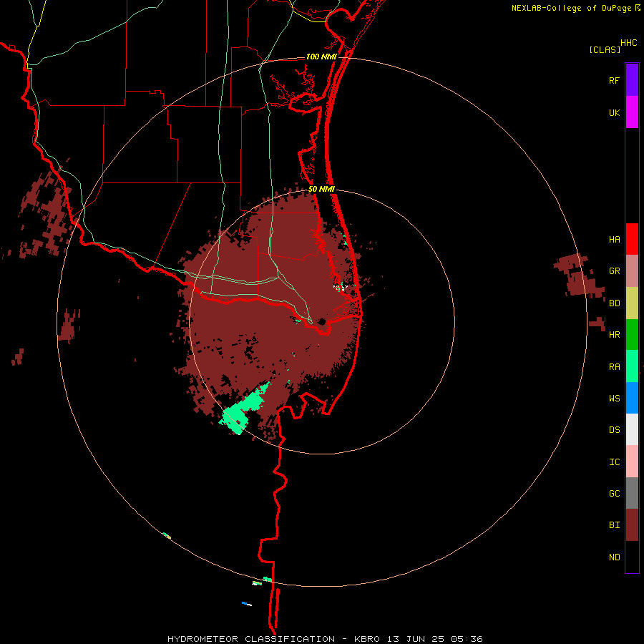Image resolution: width=644 pixels, height=644 pixels.
Task: Click the large green RA rain echo
Action: 244,409
